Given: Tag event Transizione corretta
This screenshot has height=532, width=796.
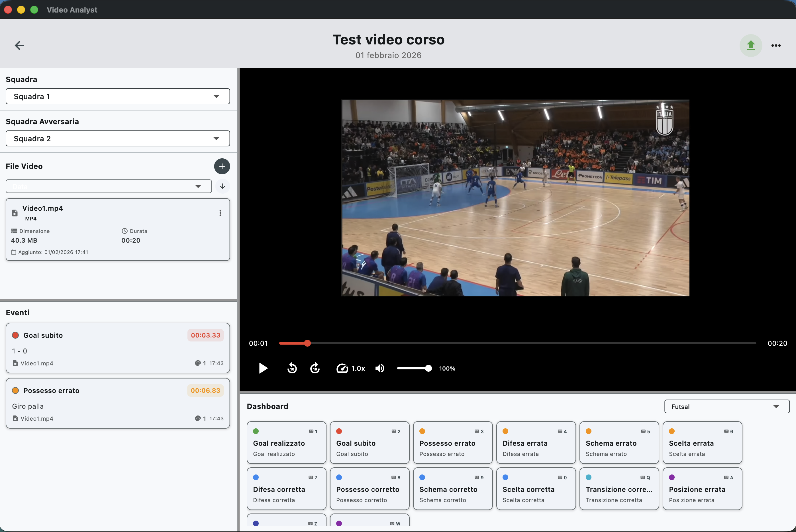Looking at the screenshot, I should pyautogui.click(x=619, y=489).
